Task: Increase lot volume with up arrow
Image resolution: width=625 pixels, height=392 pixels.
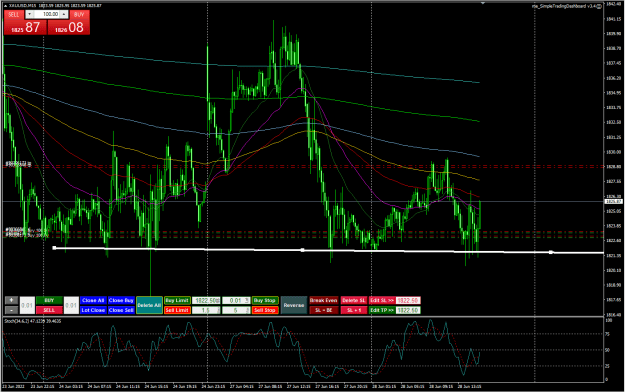Action: [64, 14]
